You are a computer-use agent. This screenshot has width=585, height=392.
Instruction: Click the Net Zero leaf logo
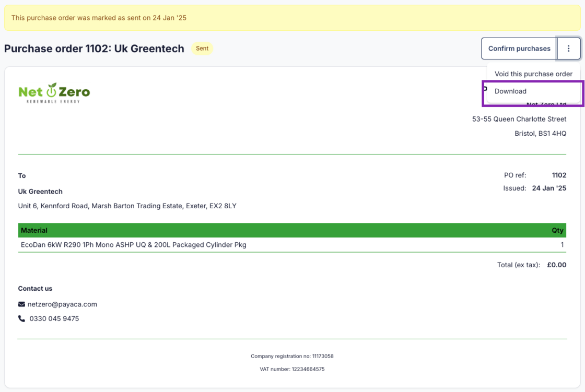pyautogui.click(x=54, y=92)
